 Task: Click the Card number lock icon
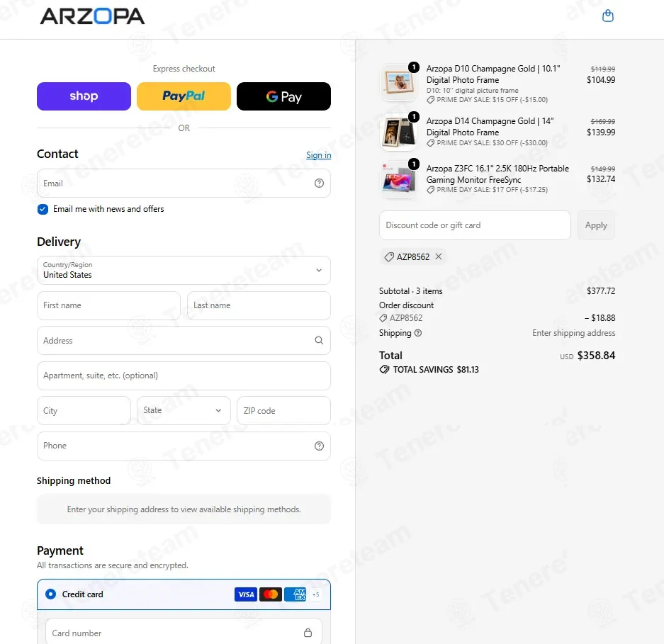[308, 633]
